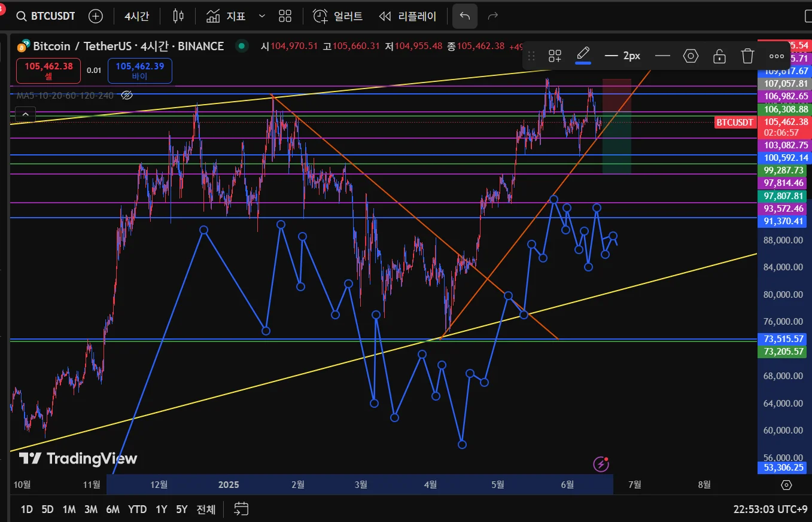Click the purple lightning flash icon
The image size is (812, 522).
click(601, 463)
